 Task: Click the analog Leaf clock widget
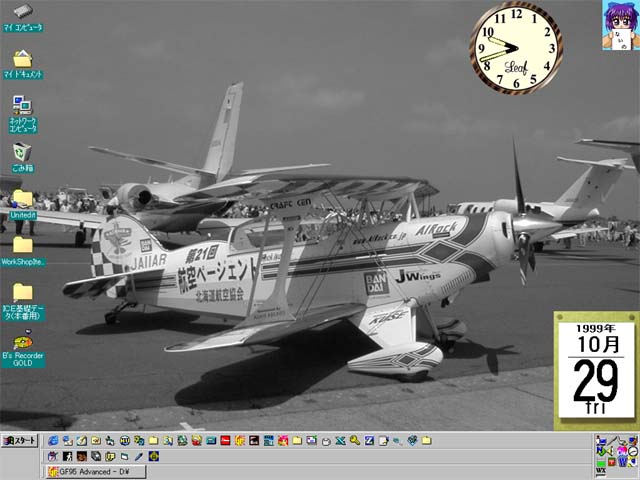pos(516,47)
